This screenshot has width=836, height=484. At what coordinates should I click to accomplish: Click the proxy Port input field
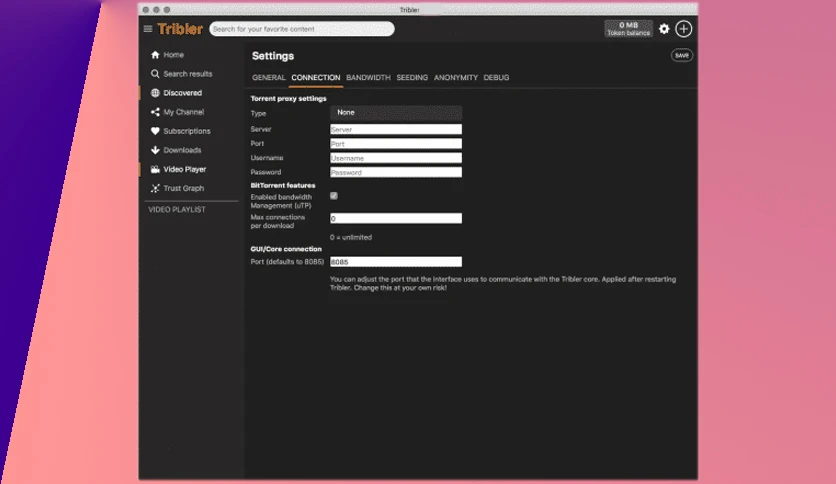(396, 143)
